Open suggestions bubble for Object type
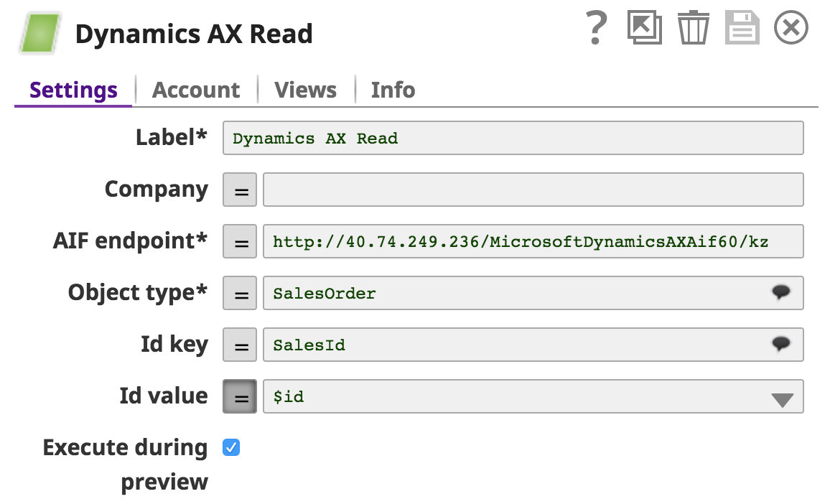This screenshot has width=830, height=504. click(x=780, y=291)
